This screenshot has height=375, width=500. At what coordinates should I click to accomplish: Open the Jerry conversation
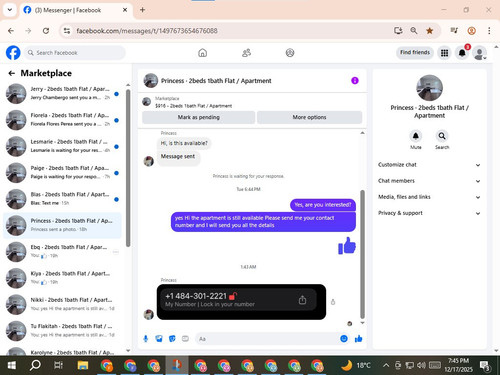tap(62, 93)
